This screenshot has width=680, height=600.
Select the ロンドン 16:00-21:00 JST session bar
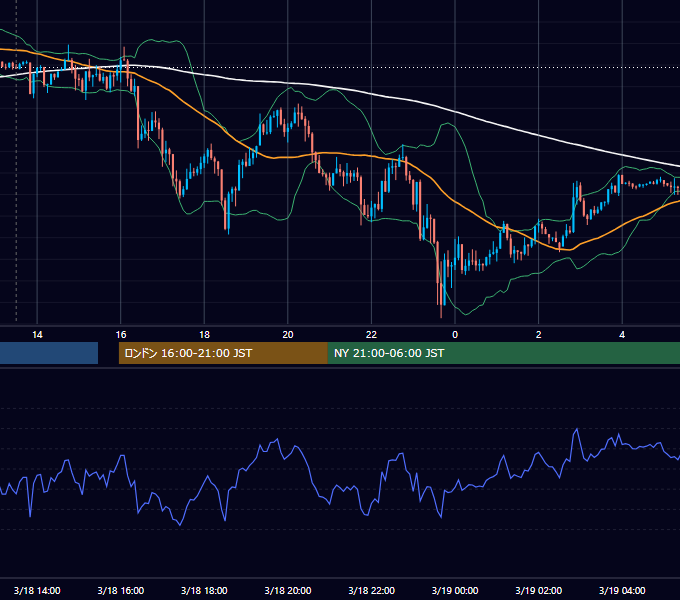[x=223, y=353]
